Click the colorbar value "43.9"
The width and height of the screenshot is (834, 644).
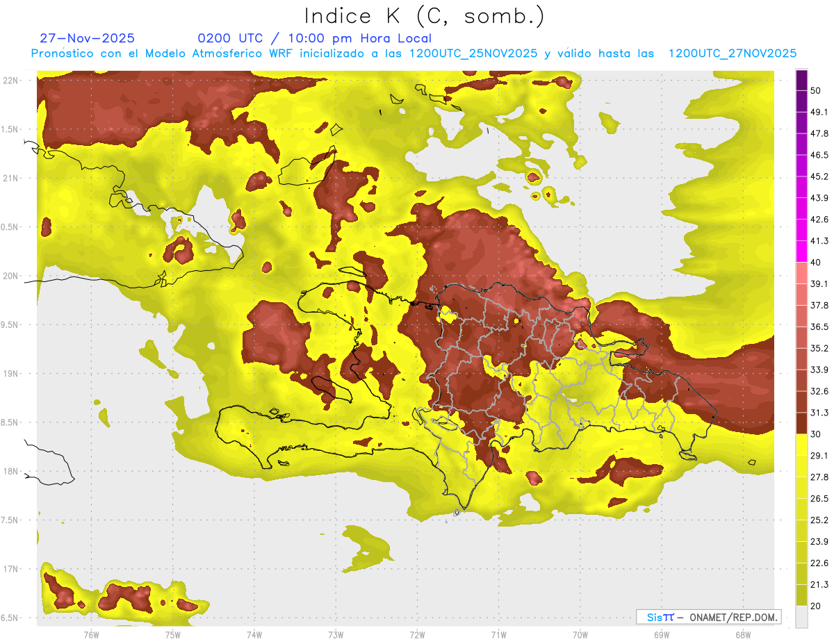tap(819, 198)
